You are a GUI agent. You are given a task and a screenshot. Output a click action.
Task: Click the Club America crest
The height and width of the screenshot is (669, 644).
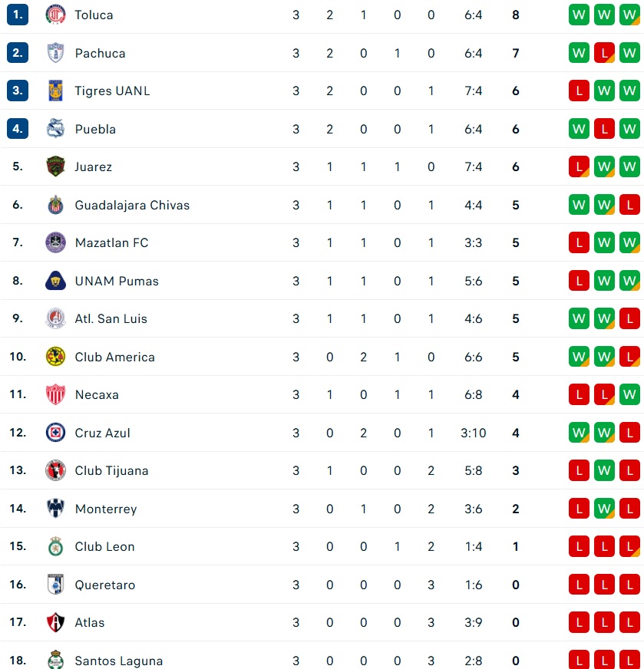click(x=55, y=357)
